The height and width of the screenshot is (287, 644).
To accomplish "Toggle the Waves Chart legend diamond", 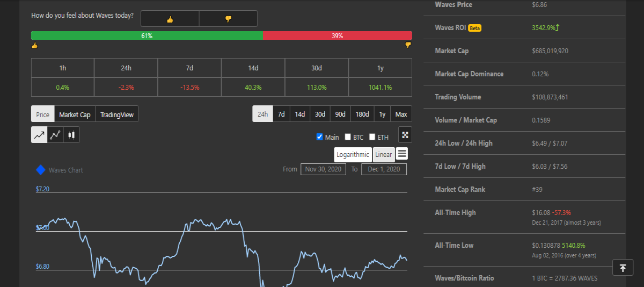I will coord(40,170).
